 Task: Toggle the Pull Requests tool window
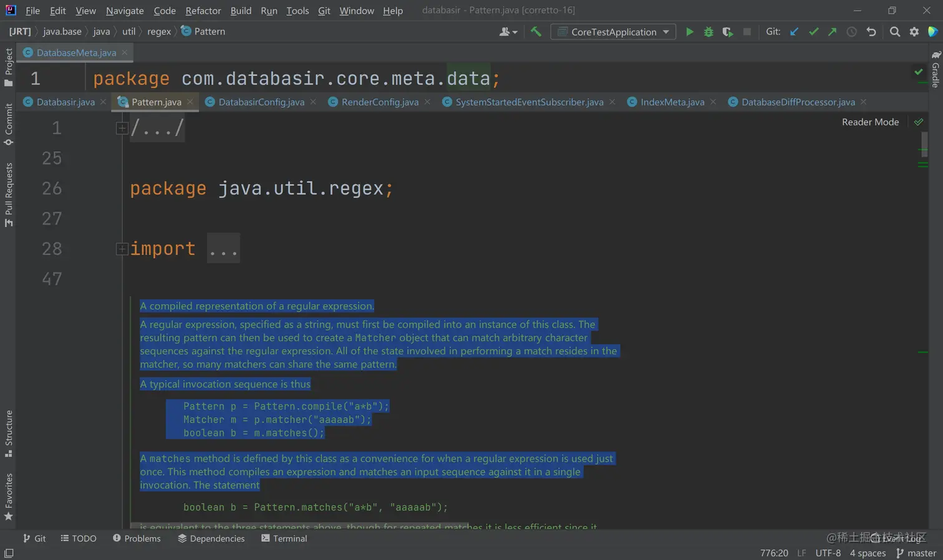coord(9,195)
